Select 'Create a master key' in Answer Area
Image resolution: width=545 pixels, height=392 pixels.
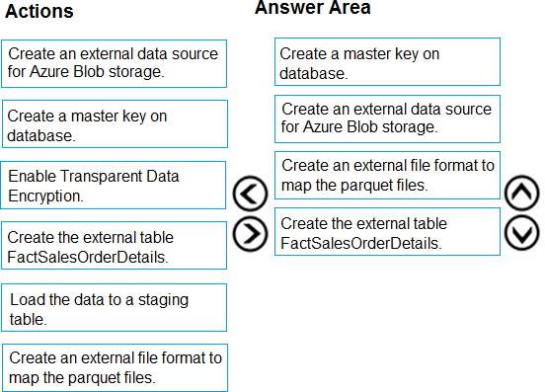click(x=388, y=62)
